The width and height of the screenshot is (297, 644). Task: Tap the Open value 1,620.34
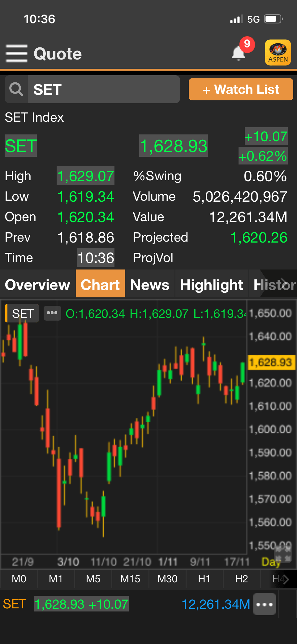pos(86,217)
